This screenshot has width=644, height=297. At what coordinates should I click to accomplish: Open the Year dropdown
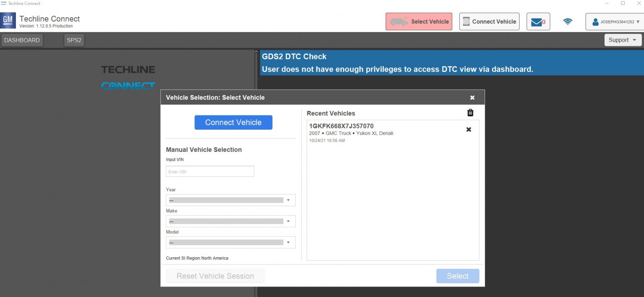click(x=231, y=200)
